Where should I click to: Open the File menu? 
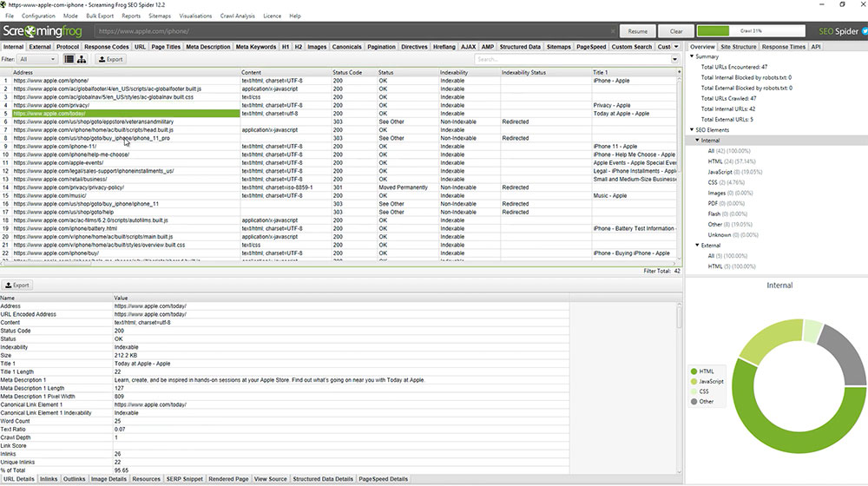click(x=10, y=16)
